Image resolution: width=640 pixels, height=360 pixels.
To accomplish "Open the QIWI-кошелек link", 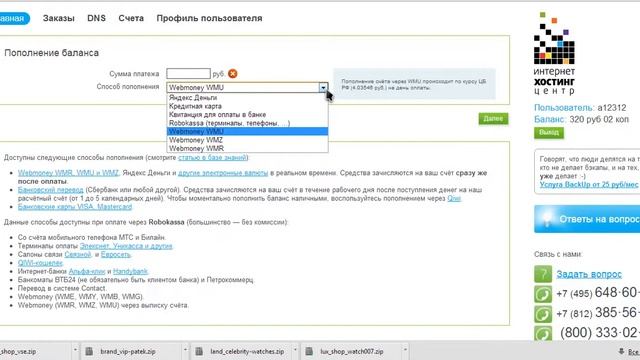I will pos(40,263).
